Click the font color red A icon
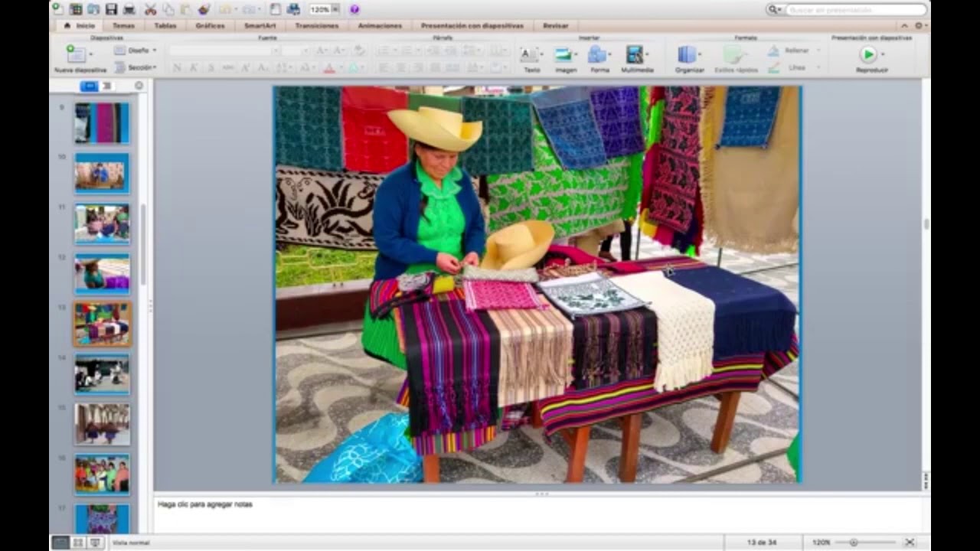This screenshot has height=551, width=980. (x=329, y=68)
